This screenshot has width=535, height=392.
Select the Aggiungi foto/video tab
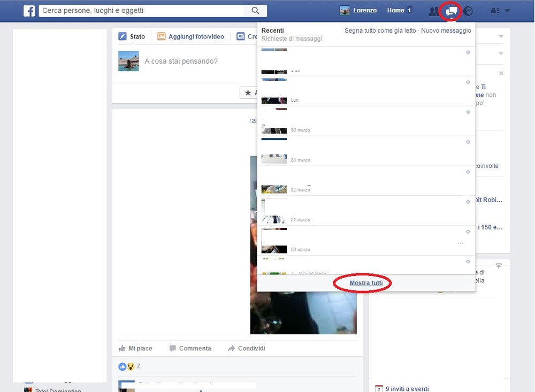pos(190,37)
